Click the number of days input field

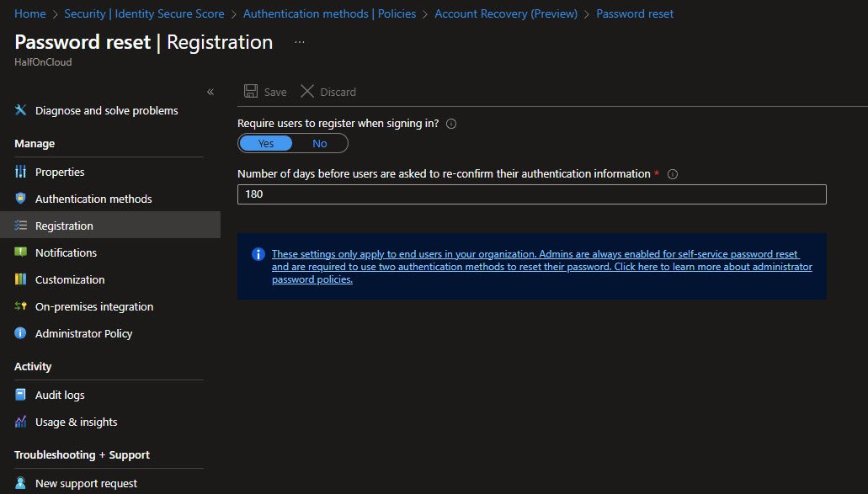click(531, 194)
